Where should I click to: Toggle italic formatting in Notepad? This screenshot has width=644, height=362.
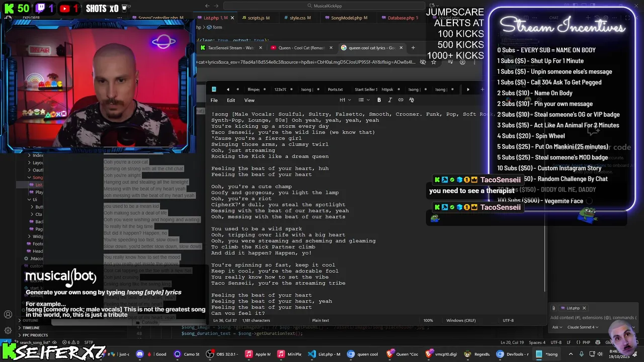click(x=390, y=100)
